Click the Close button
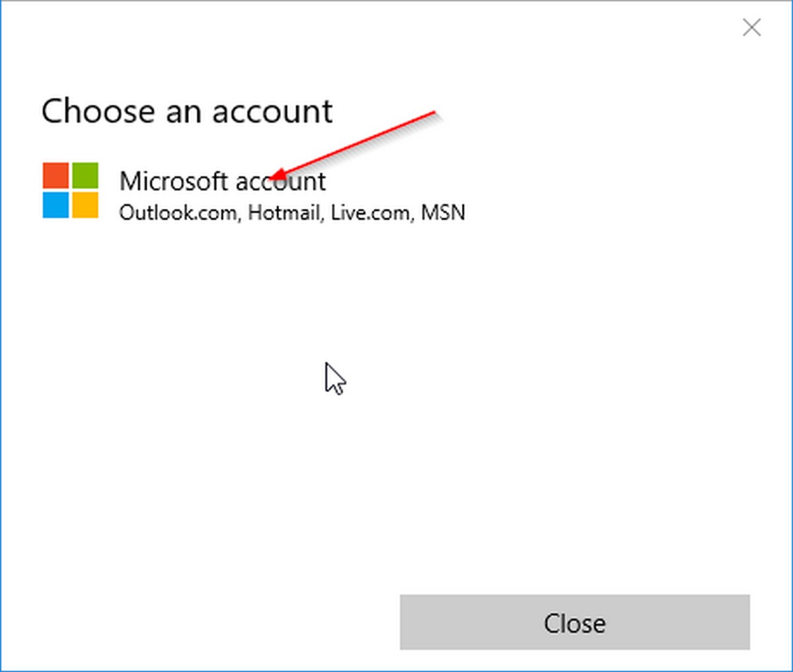Screen dimensions: 793x672 (x=574, y=622)
